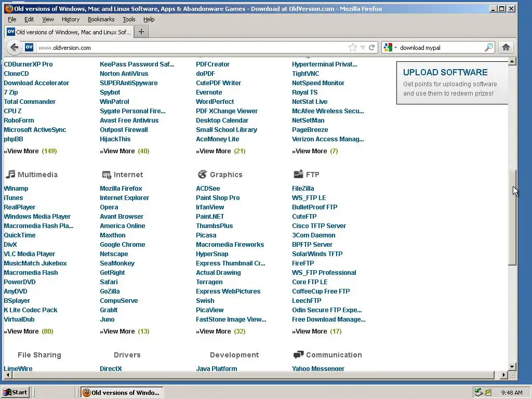Select the Firefox taskbar window button

[122, 393]
